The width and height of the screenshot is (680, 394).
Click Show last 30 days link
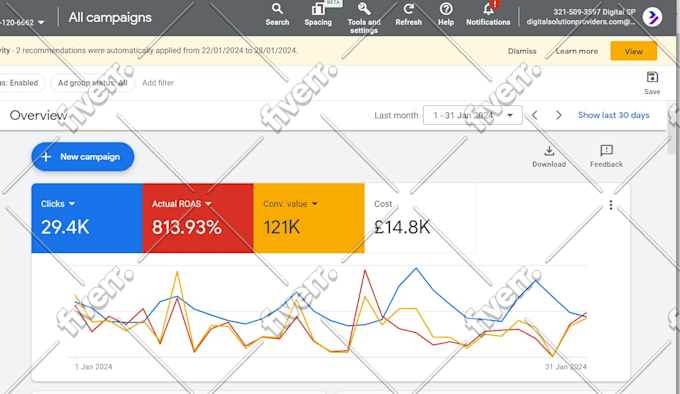614,115
